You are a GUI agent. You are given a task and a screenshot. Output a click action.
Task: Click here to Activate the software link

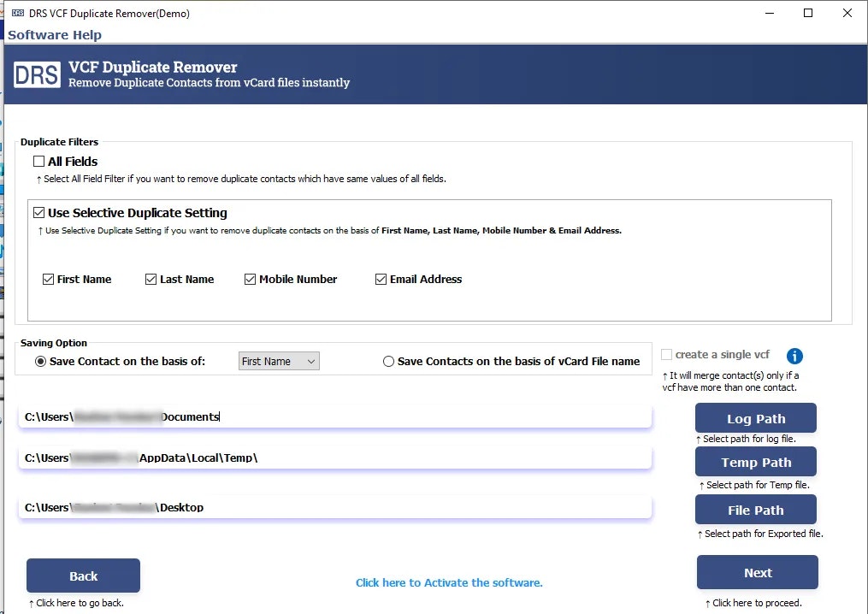[449, 582]
